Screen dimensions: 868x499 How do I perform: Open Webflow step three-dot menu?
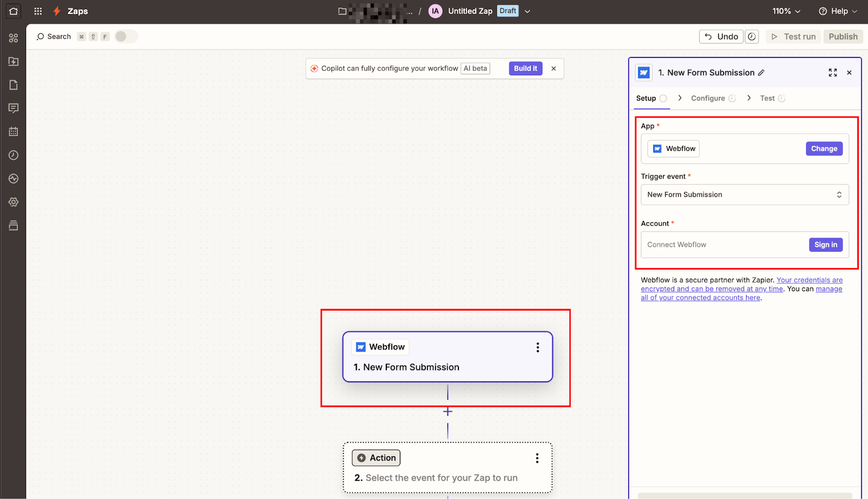pyautogui.click(x=538, y=348)
